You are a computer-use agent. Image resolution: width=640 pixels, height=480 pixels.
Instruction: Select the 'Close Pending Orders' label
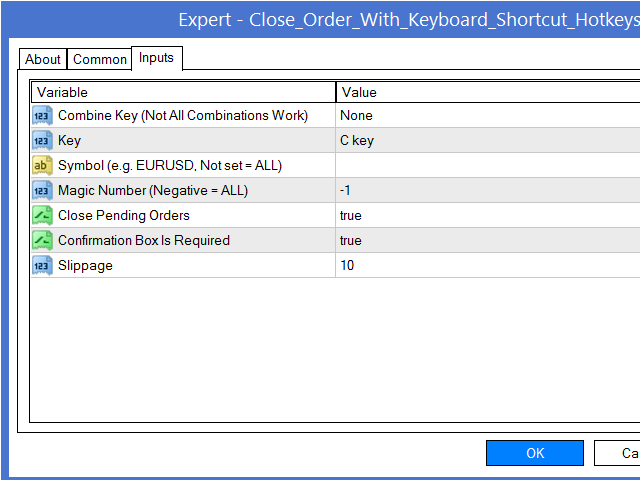click(x=124, y=216)
